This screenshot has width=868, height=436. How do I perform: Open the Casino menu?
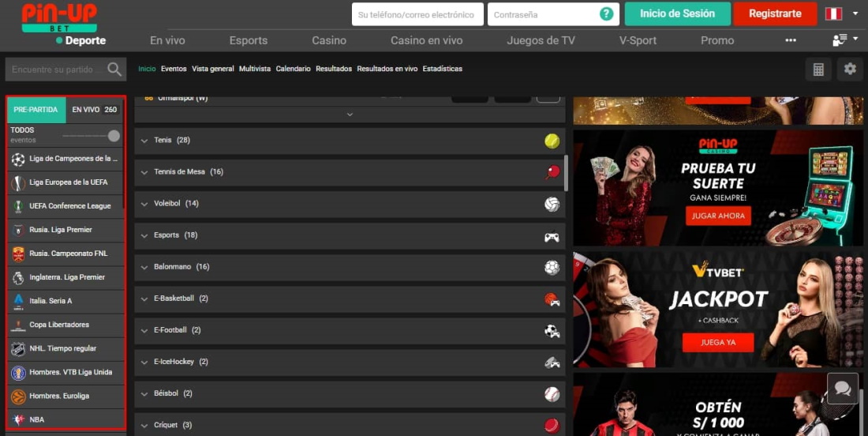point(329,40)
